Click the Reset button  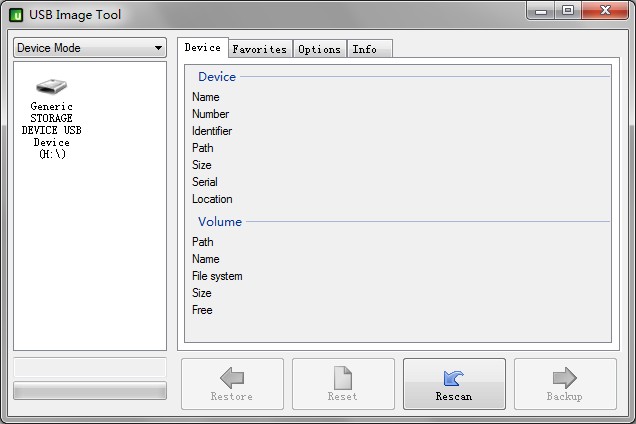click(343, 384)
